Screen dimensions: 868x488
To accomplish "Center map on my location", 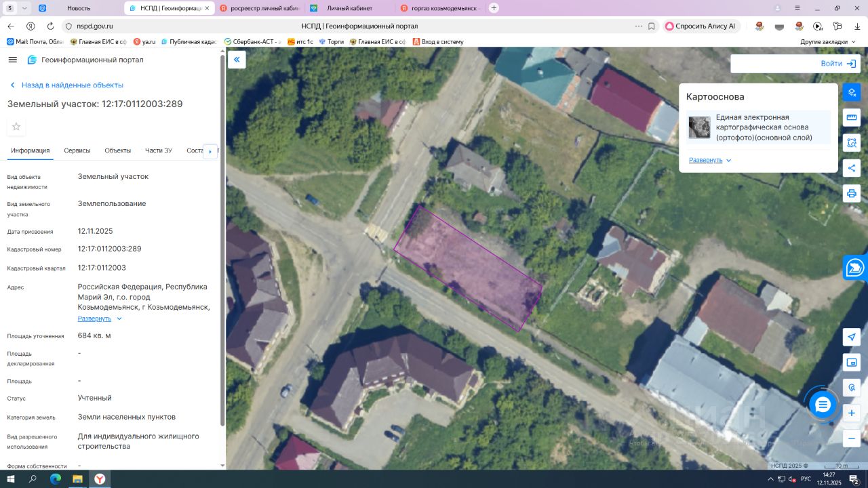I will [852, 338].
